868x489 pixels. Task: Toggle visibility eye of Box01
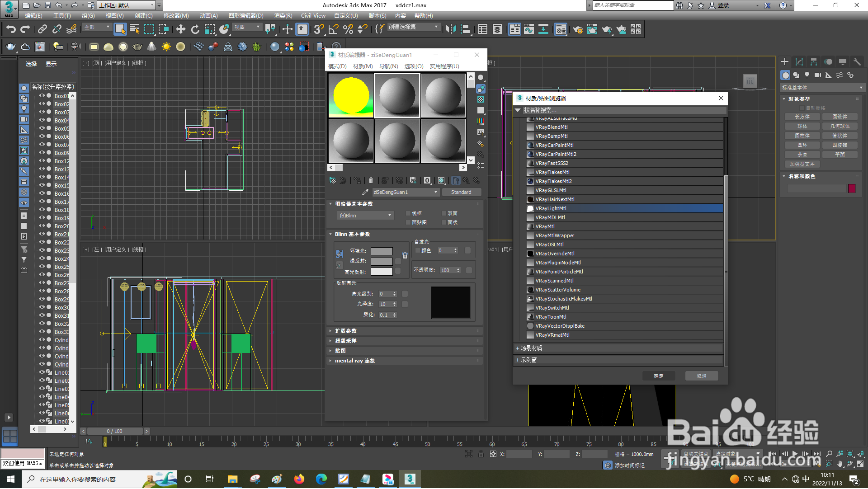point(42,96)
